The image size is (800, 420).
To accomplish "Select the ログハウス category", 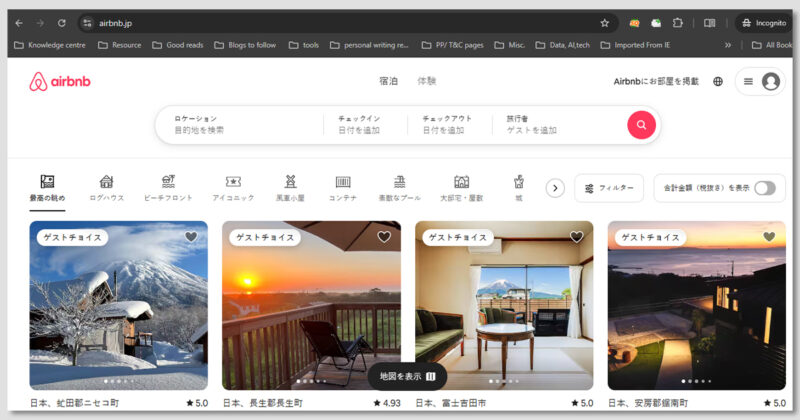I will 106,188.
